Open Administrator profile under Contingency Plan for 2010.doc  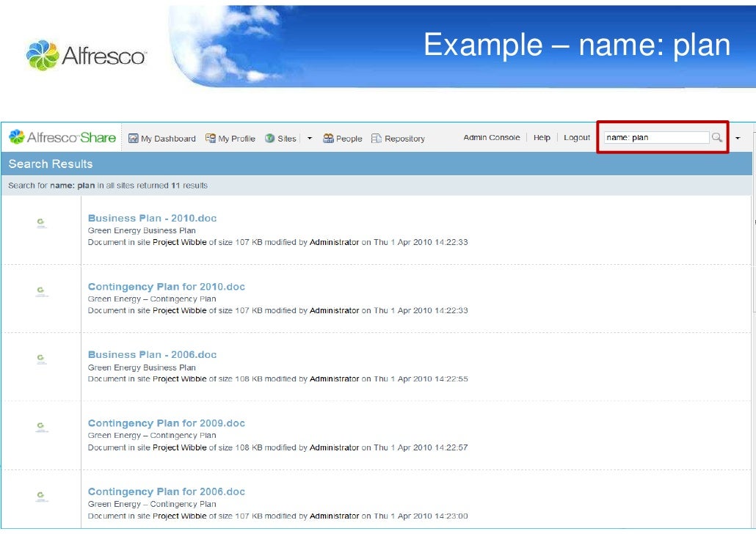(x=334, y=310)
